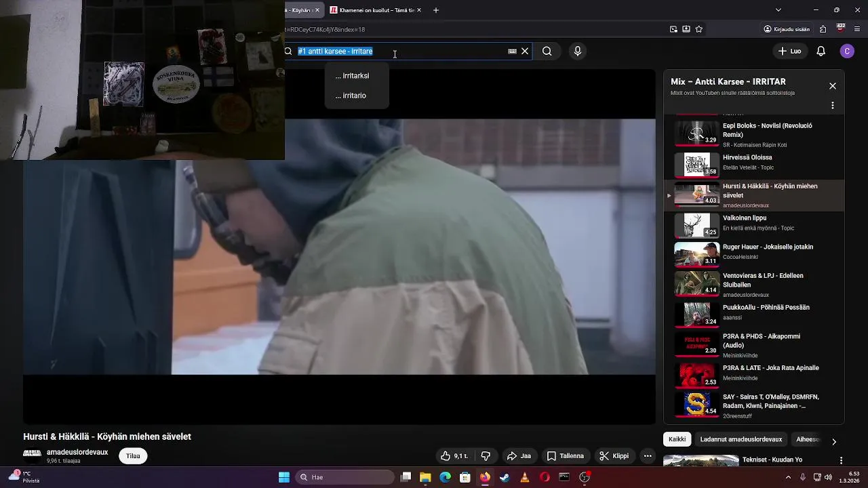Dislike the video with thumbs down
868x488 pixels.
[486, 456]
